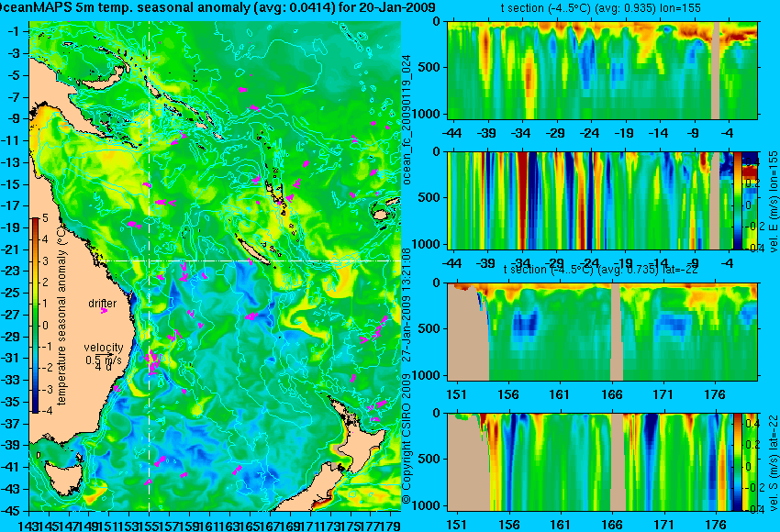Click the 'velocity' legend label
Screen dimensions: 780x532
[104, 348]
